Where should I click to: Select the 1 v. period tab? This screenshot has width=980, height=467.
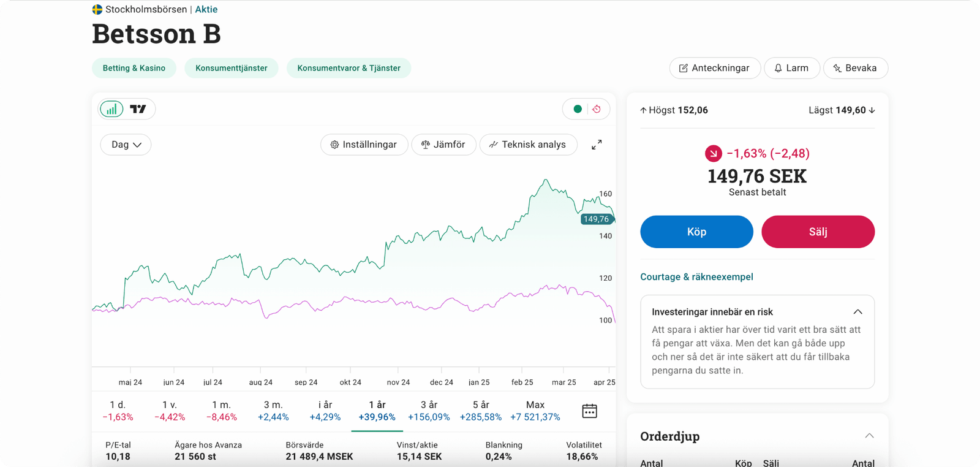click(170, 411)
